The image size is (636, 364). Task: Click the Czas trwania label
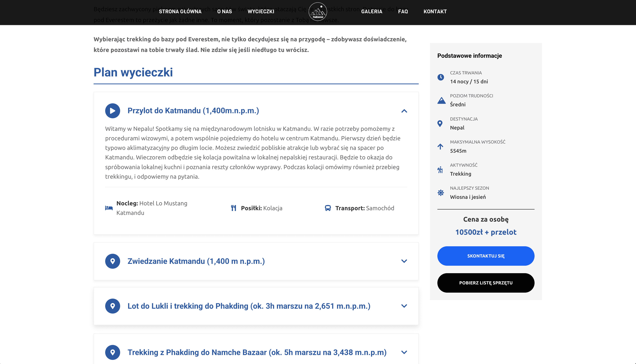click(466, 73)
